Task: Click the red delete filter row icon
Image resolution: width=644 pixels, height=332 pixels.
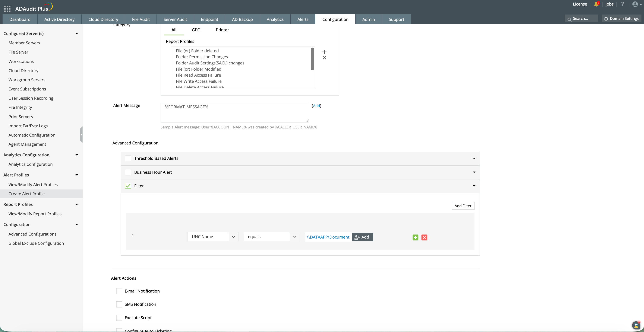Action: click(x=424, y=237)
